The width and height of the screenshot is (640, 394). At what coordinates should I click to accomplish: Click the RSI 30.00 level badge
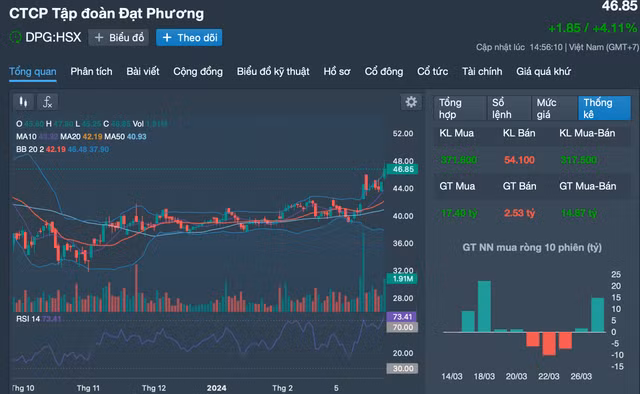point(402,369)
